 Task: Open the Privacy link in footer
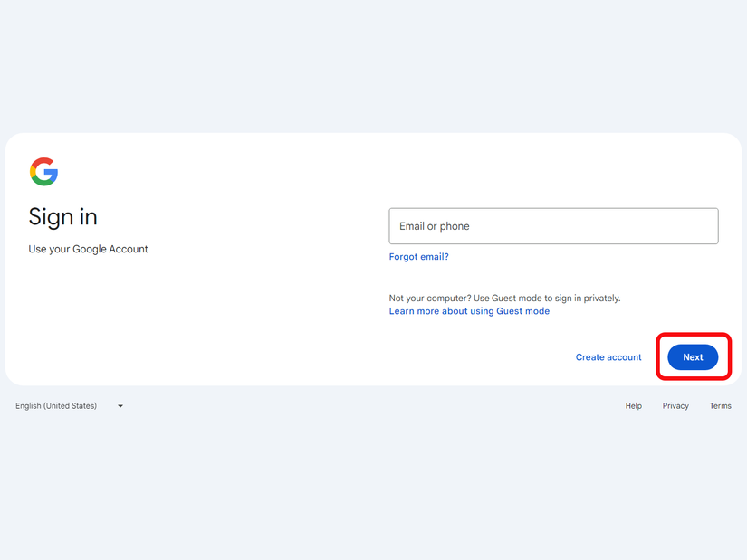click(x=675, y=406)
